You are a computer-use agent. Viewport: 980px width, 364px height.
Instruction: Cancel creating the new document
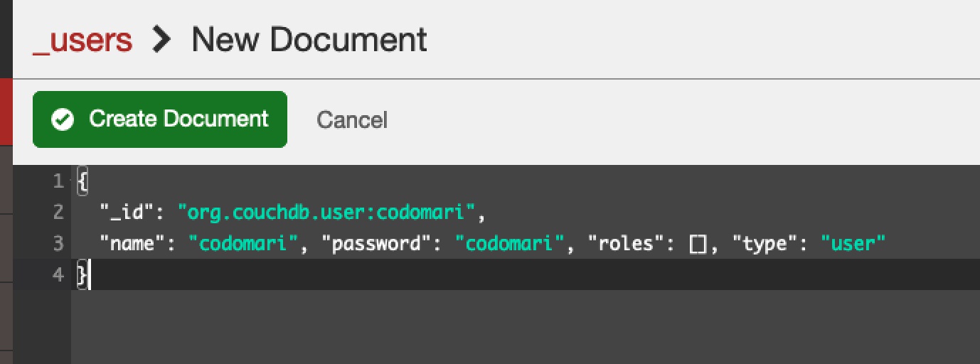point(352,119)
